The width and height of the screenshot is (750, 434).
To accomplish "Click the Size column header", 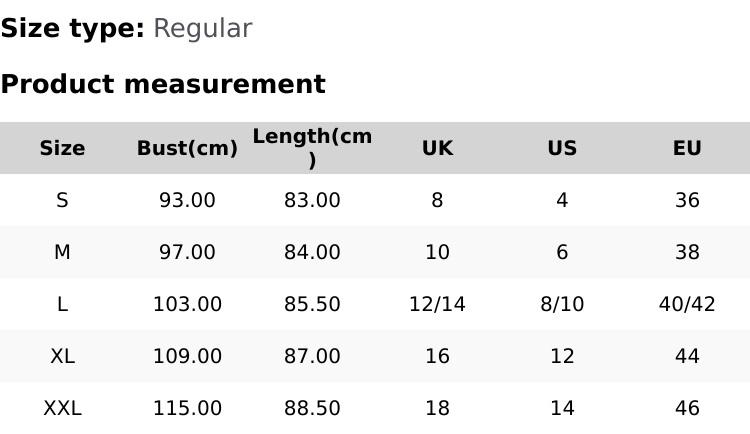I will tap(62, 148).
